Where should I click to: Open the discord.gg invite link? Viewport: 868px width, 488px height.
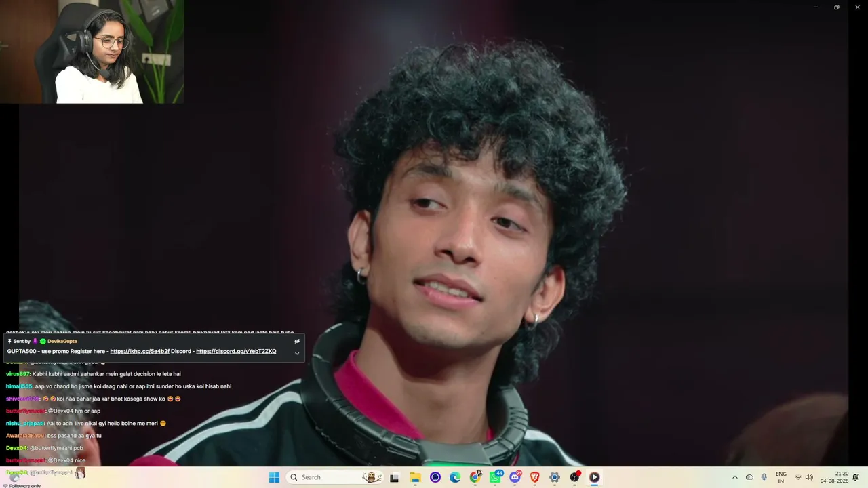pyautogui.click(x=236, y=351)
